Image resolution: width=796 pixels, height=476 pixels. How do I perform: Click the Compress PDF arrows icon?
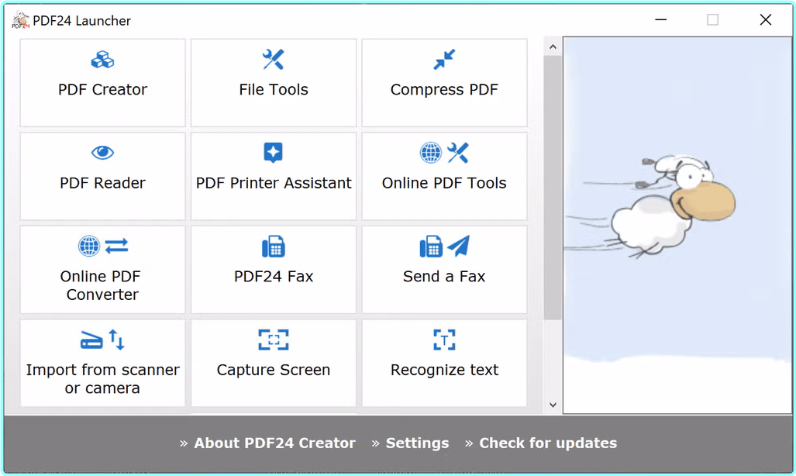click(x=444, y=59)
